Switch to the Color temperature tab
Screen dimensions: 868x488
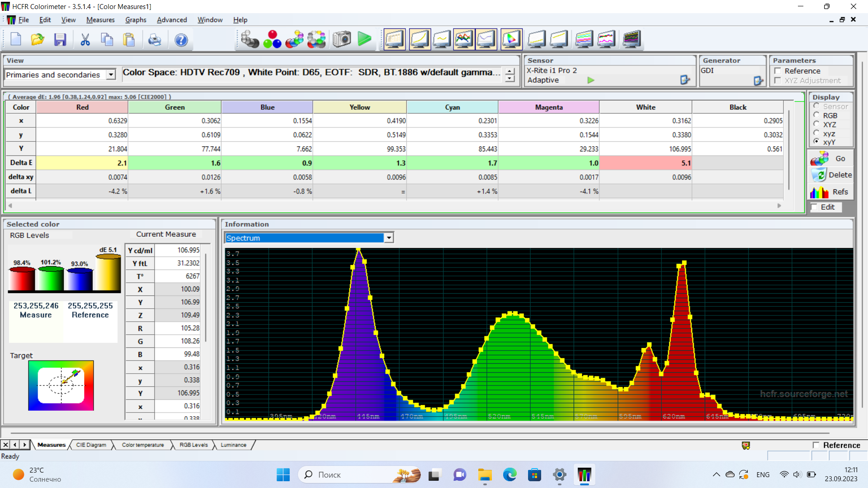143,445
